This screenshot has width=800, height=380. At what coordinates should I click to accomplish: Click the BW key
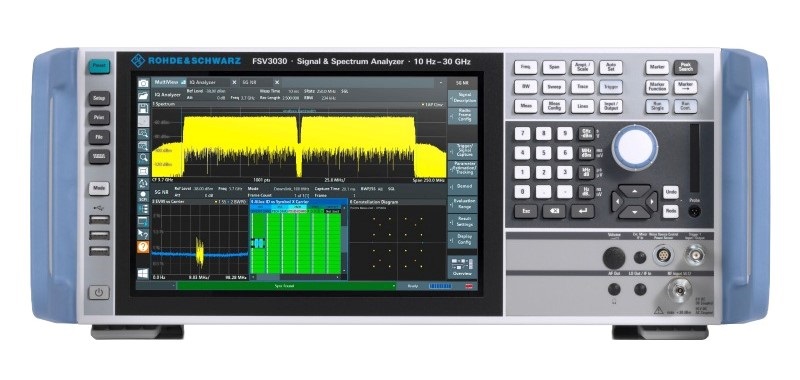(x=526, y=87)
